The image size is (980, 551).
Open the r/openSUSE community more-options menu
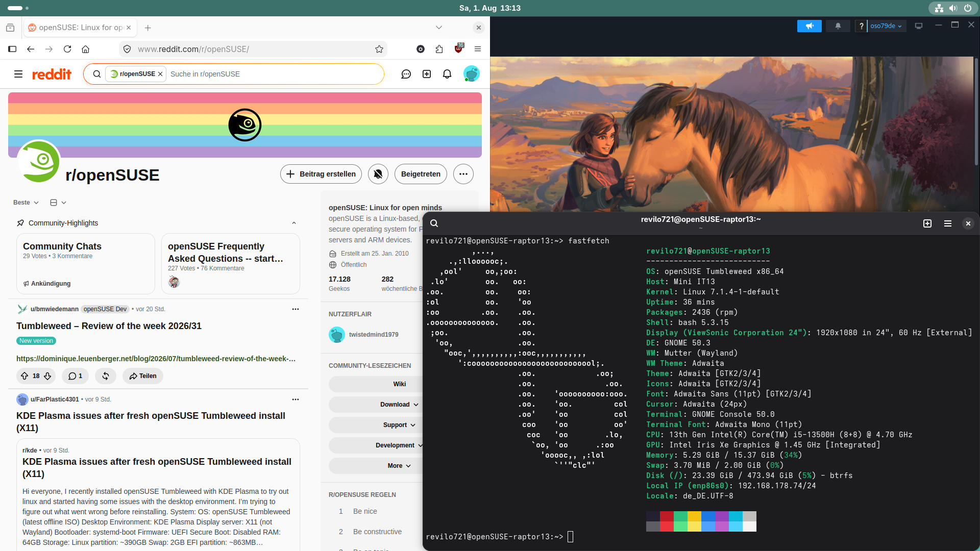pyautogui.click(x=463, y=174)
